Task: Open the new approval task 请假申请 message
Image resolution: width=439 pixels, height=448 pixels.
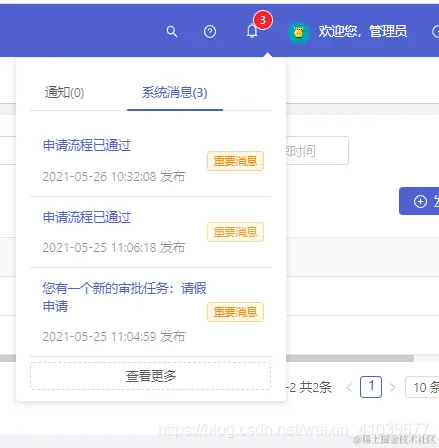Action: pos(125,297)
